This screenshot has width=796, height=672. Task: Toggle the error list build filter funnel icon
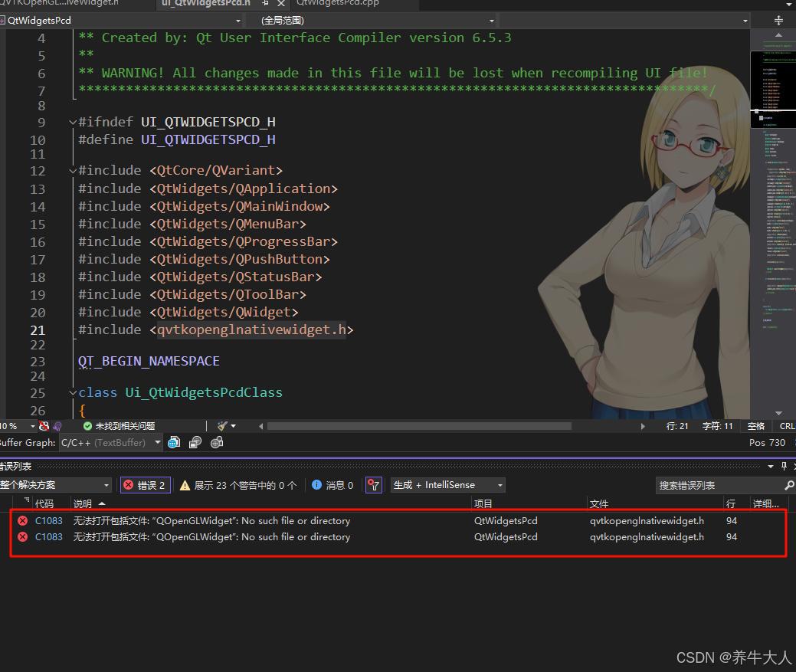[x=374, y=485]
